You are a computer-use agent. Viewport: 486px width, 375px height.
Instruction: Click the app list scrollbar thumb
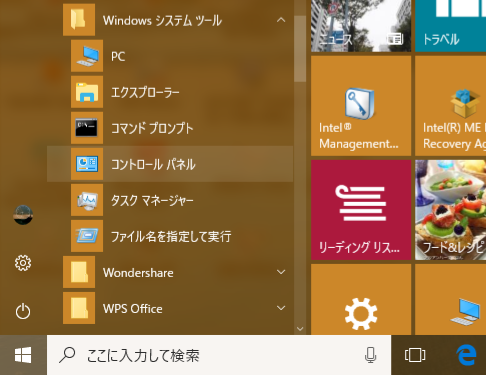[x=300, y=48]
